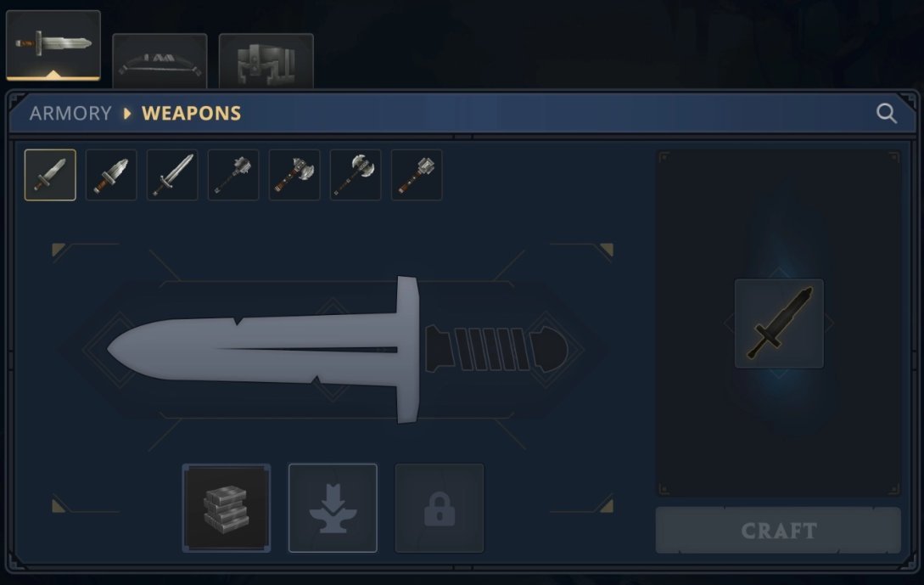Click the WEAPONS breadcrumb label

coord(192,113)
